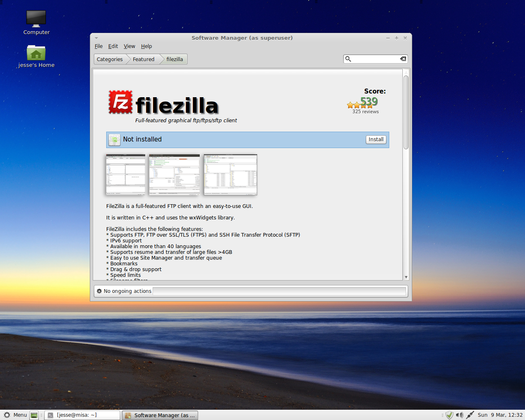Click the network connection tray icon
Screen dimensions: 525x420
(470, 415)
